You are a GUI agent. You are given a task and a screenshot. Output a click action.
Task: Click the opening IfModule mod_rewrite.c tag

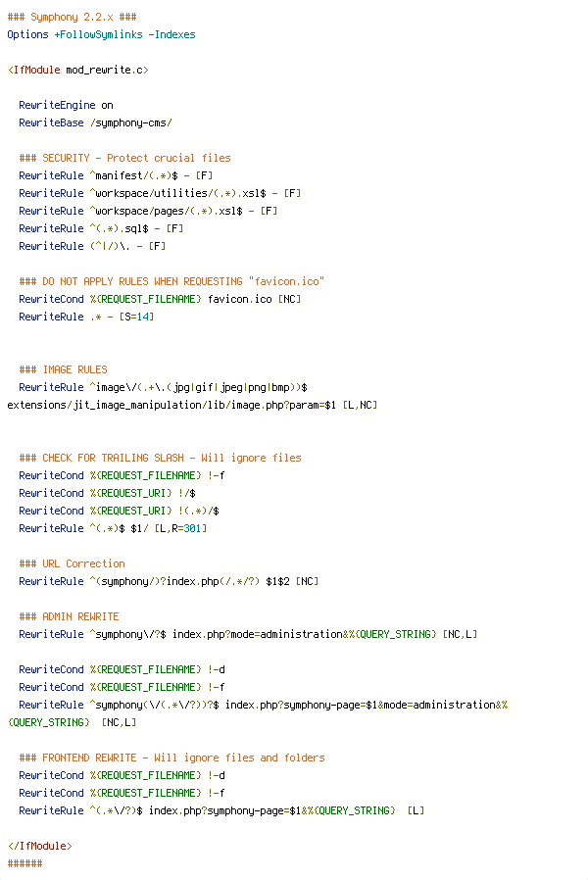pyautogui.click(x=78, y=70)
